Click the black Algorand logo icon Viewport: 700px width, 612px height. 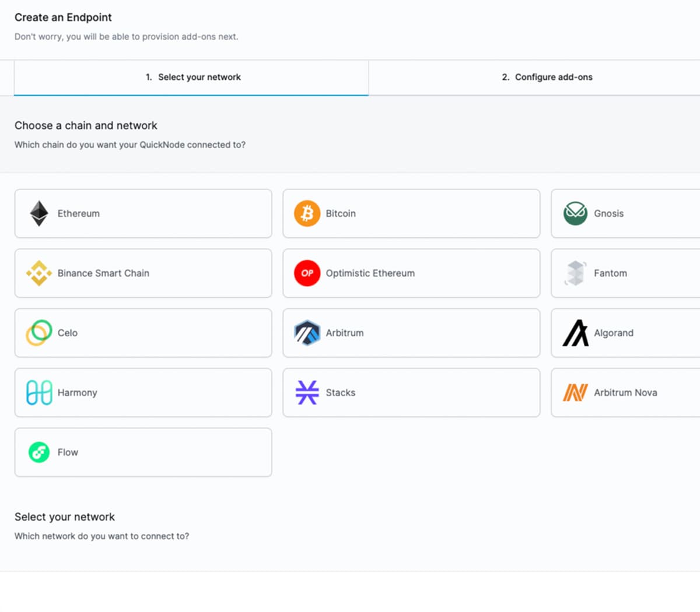click(575, 333)
